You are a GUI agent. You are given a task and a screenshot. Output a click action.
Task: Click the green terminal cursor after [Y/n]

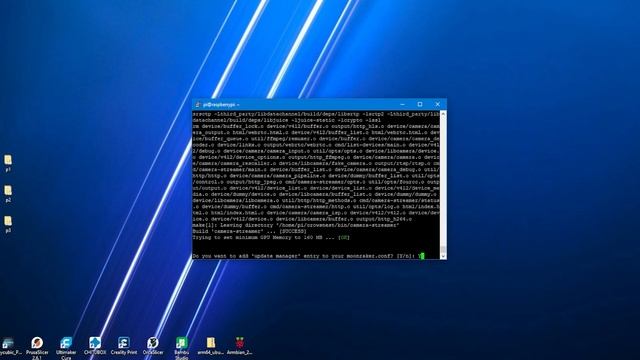pos(423,256)
